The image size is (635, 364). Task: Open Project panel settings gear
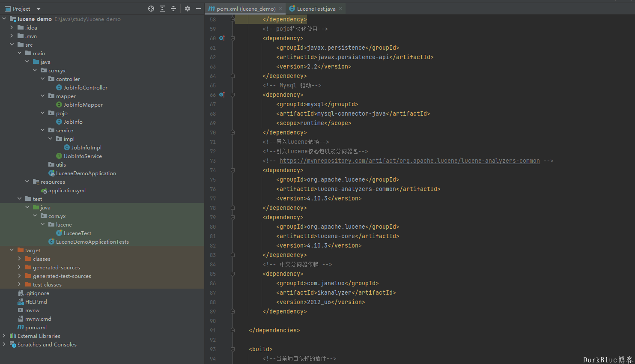click(188, 9)
